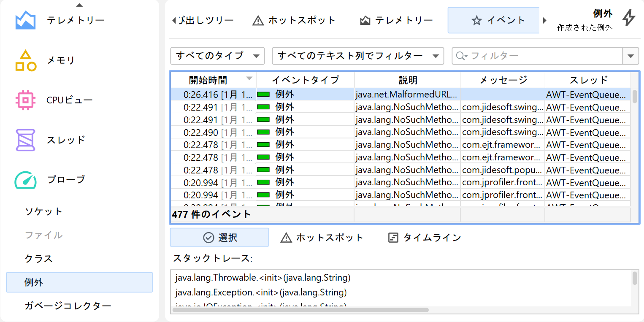The height and width of the screenshot is (322, 644).
Task: Select the タイムライン tab below the table
Action: coord(425,238)
